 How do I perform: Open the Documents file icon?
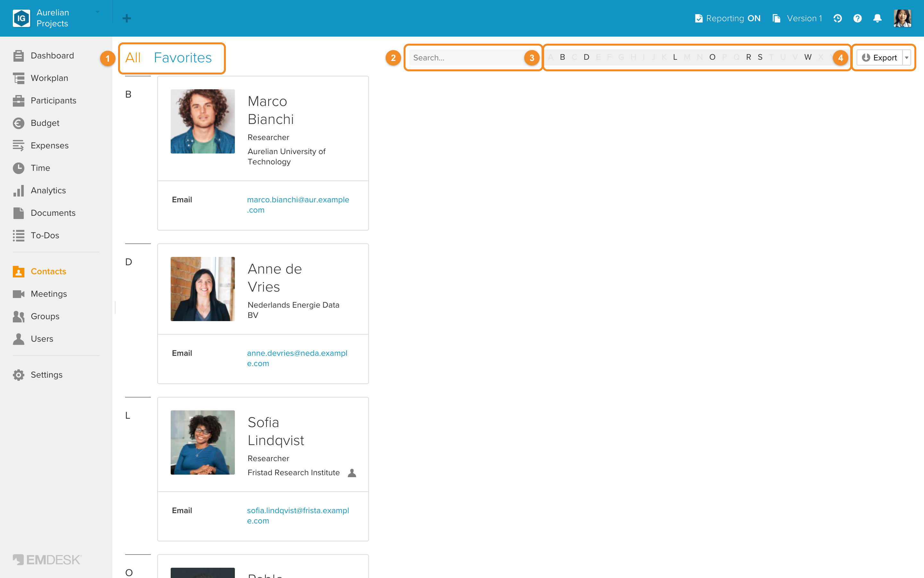[x=18, y=213]
